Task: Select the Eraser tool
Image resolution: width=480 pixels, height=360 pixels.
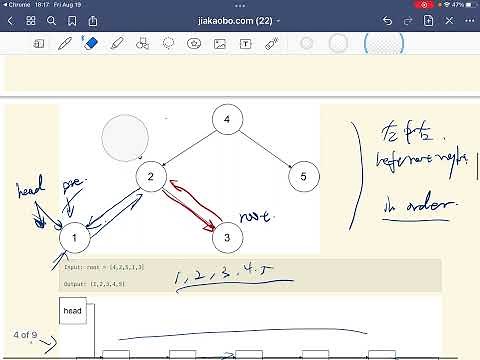Action: (90, 43)
